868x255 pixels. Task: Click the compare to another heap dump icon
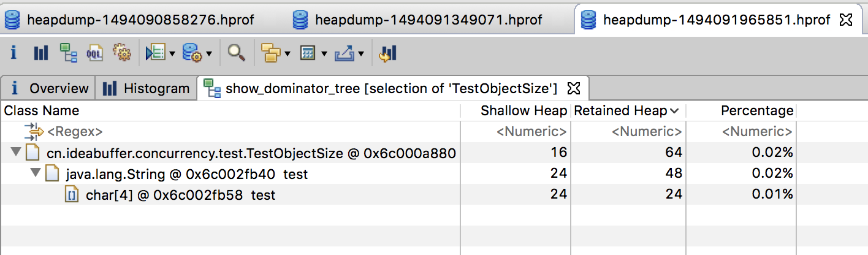coord(388,53)
